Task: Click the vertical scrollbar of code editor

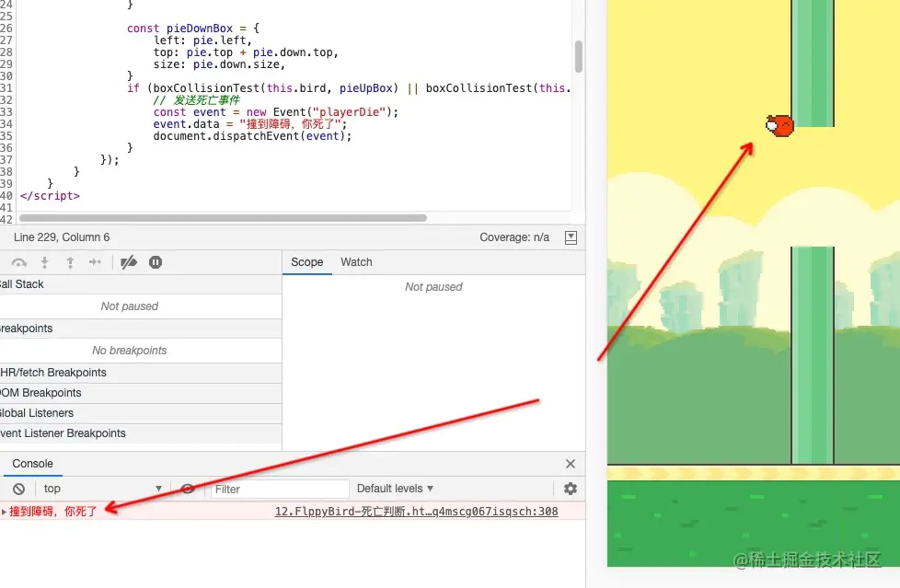Action: tap(579, 56)
